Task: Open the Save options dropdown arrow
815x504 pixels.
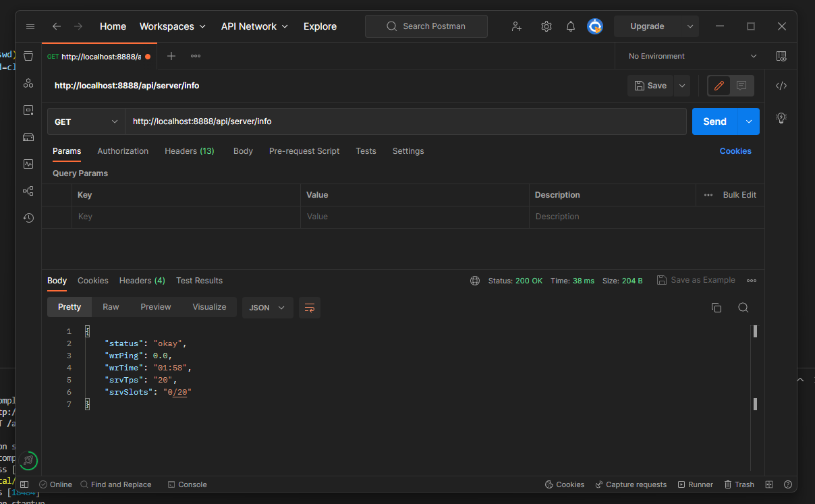Action: point(682,86)
